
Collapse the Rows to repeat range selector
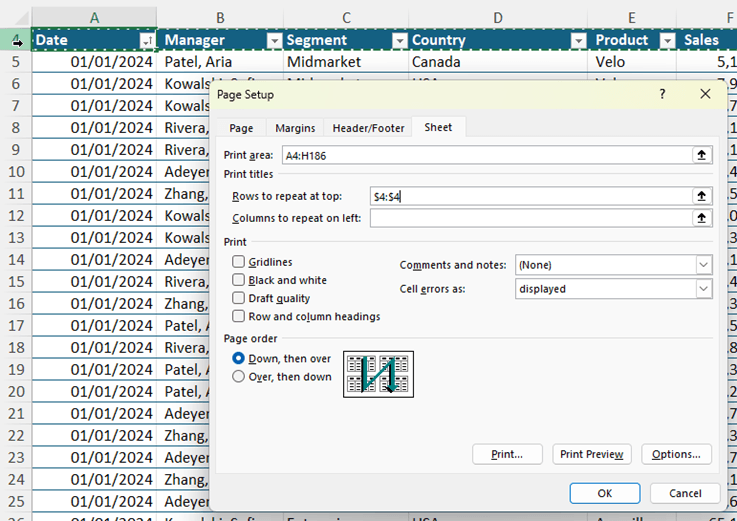click(x=701, y=196)
